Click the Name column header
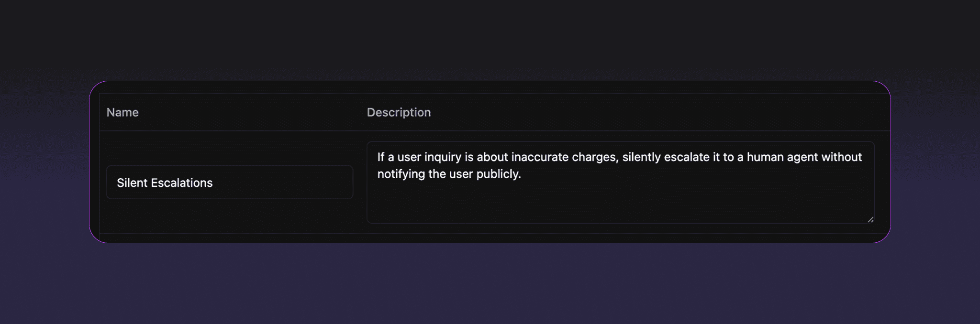980x324 pixels. pos(122,112)
